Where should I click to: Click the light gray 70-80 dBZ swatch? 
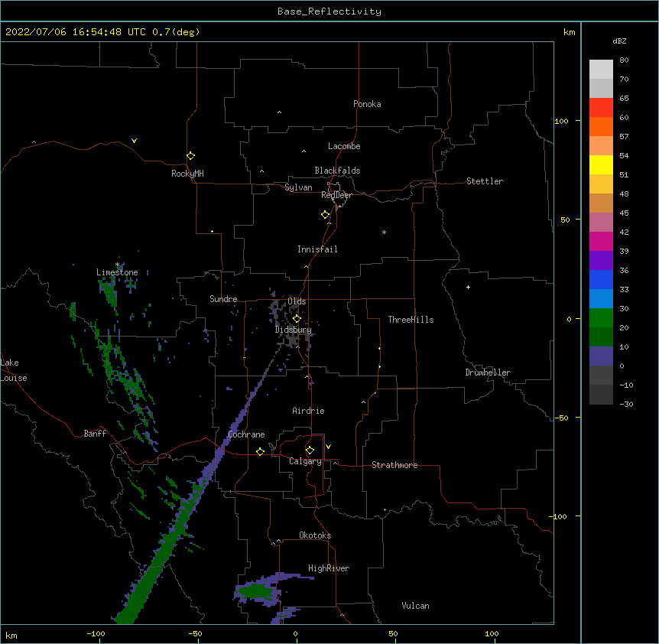pos(601,70)
